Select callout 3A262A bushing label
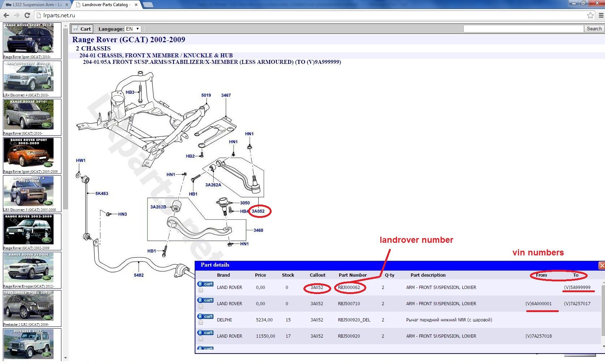This screenshot has width=605, height=364. (213, 185)
